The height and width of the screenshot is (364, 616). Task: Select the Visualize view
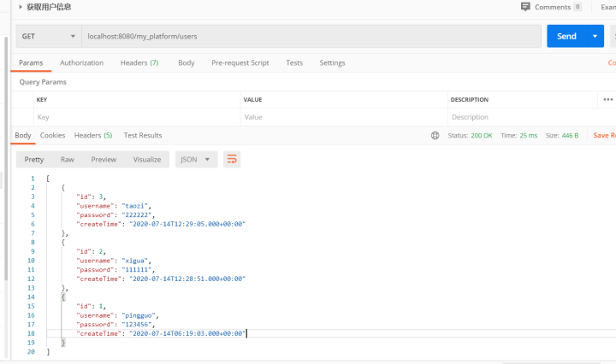pyautogui.click(x=147, y=160)
